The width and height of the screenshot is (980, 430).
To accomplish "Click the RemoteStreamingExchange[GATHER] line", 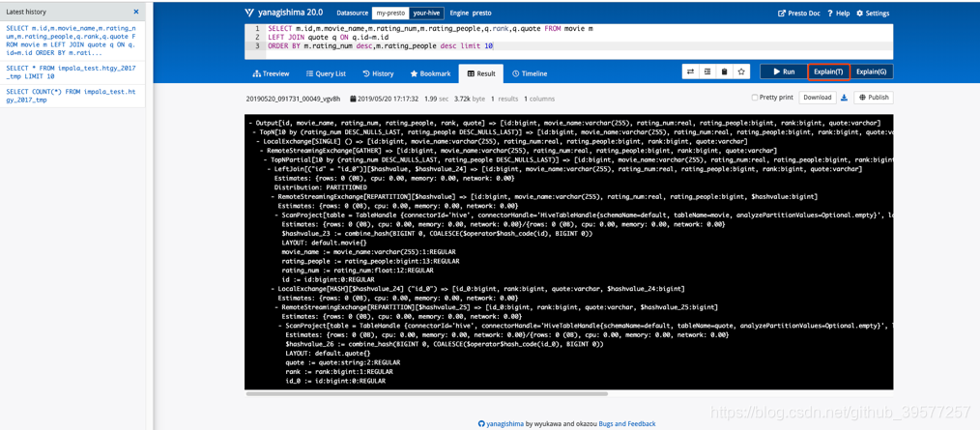I will [518, 152].
